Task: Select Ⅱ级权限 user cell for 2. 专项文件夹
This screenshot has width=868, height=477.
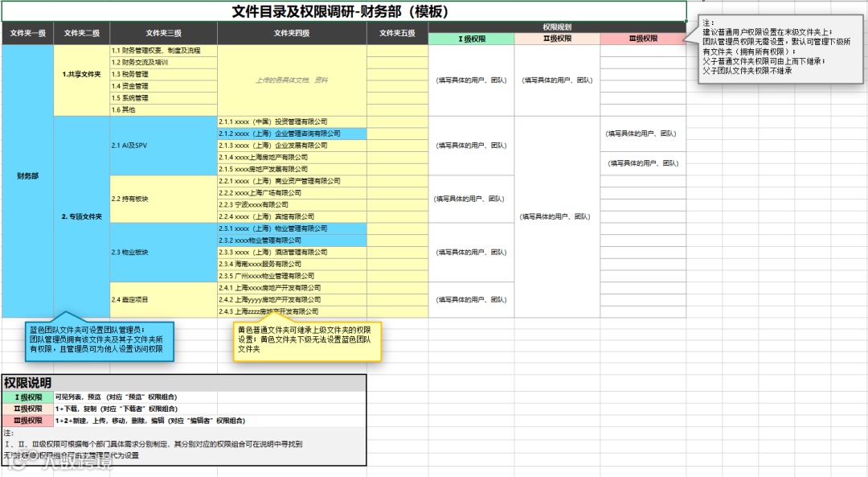Action: (557, 216)
